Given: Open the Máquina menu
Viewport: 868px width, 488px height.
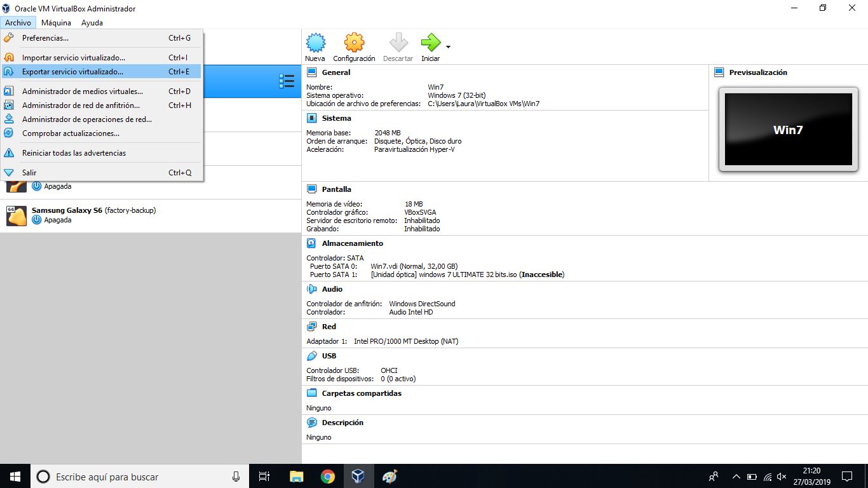Looking at the screenshot, I should (56, 23).
